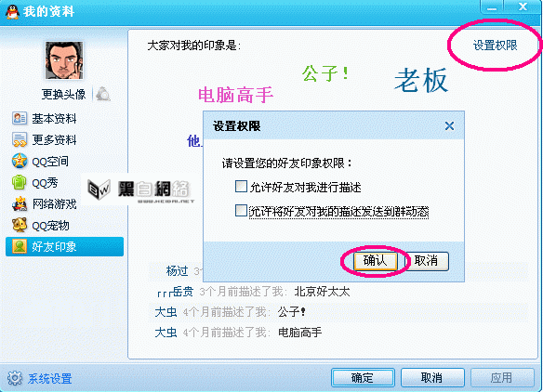Screen dimensions: 543x392
Task: Click 确认 in the permissions dialog
Action: point(375,261)
